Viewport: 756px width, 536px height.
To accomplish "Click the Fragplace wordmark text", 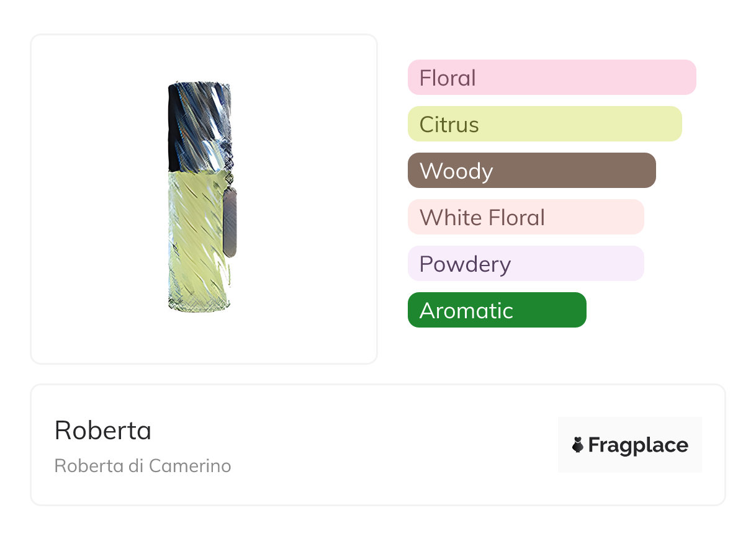I will coord(638,445).
